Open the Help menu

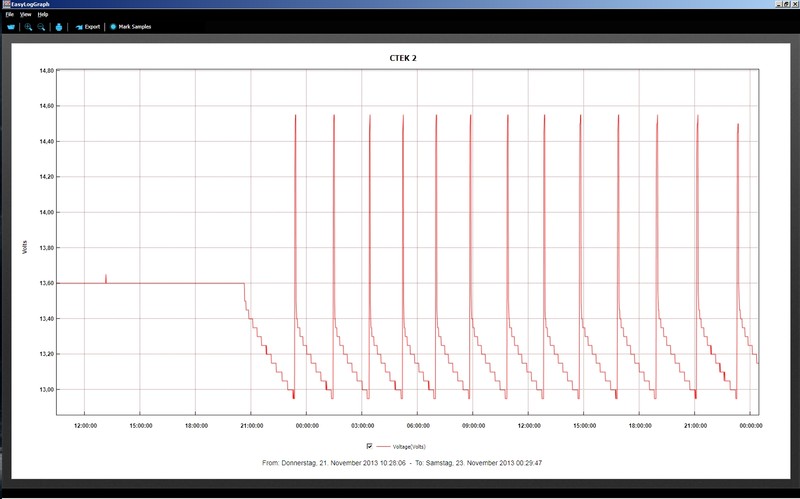[x=43, y=15]
